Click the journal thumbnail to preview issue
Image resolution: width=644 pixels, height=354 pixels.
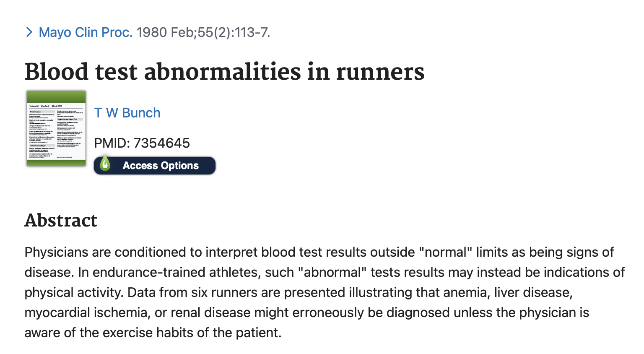(56, 128)
